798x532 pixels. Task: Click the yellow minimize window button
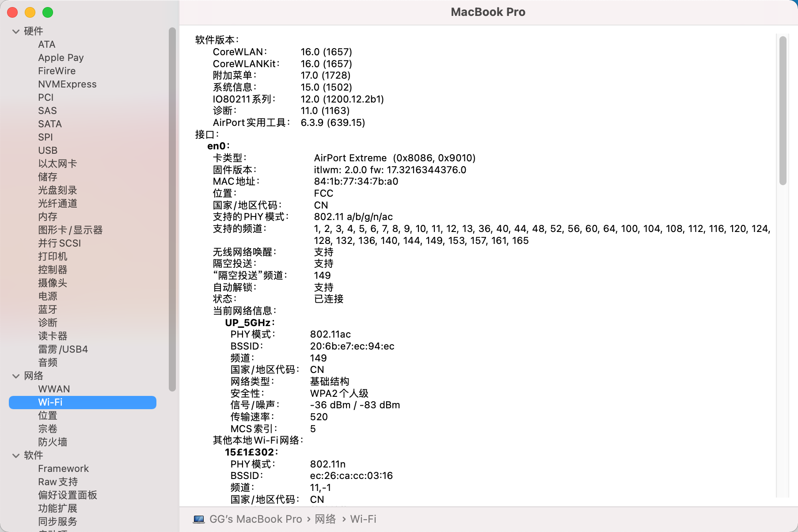coord(30,12)
